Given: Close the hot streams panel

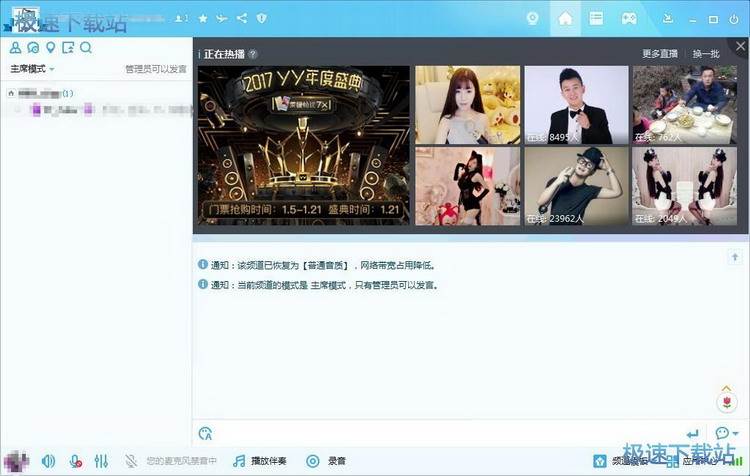Looking at the screenshot, I should [740, 46].
